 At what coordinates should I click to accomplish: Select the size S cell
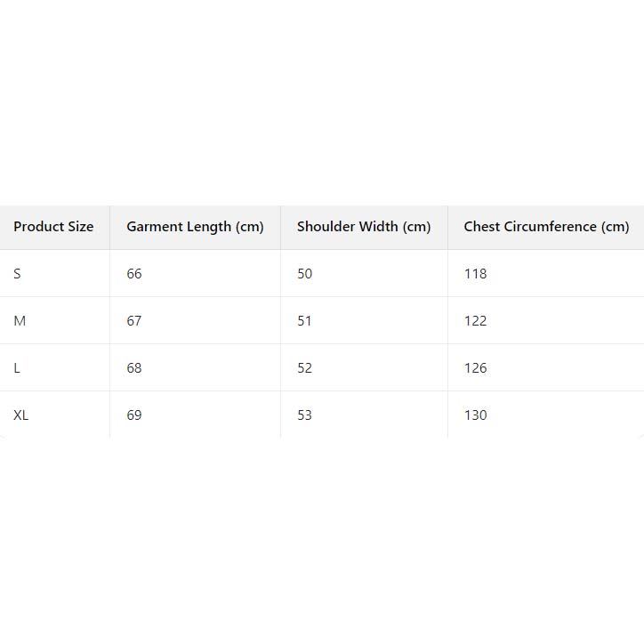point(17,274)
